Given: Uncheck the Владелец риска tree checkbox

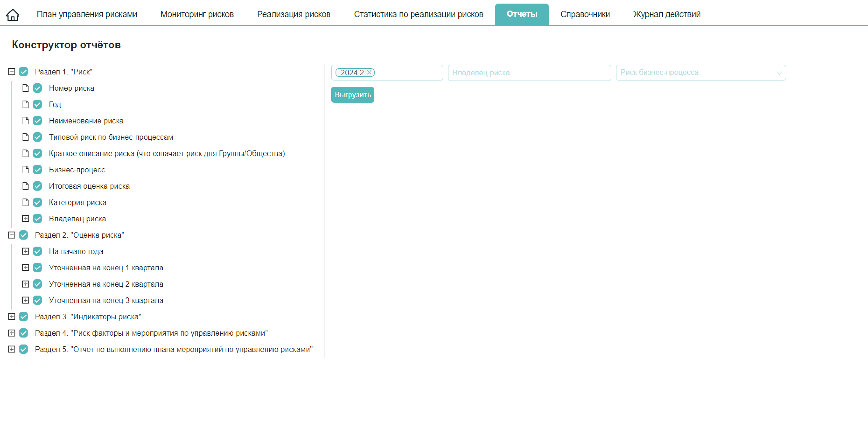Looking at the screenshot, I should pyautogui.click(x=37, y=219).
